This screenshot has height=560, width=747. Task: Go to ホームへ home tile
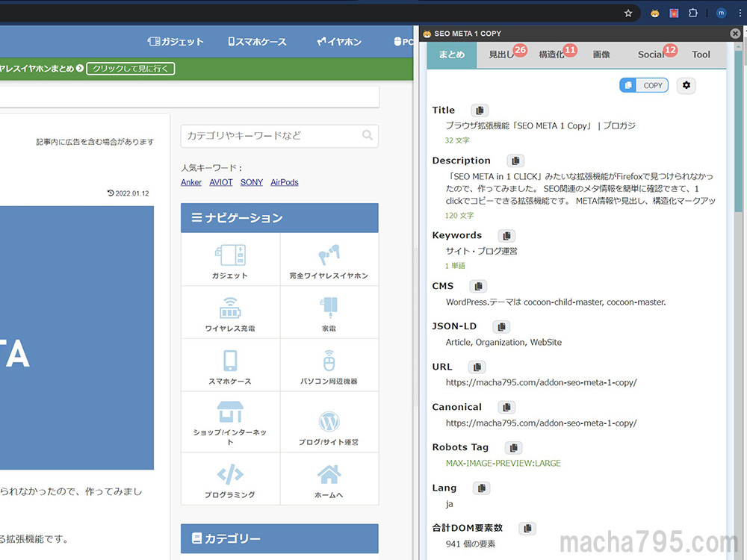(329, 479)
